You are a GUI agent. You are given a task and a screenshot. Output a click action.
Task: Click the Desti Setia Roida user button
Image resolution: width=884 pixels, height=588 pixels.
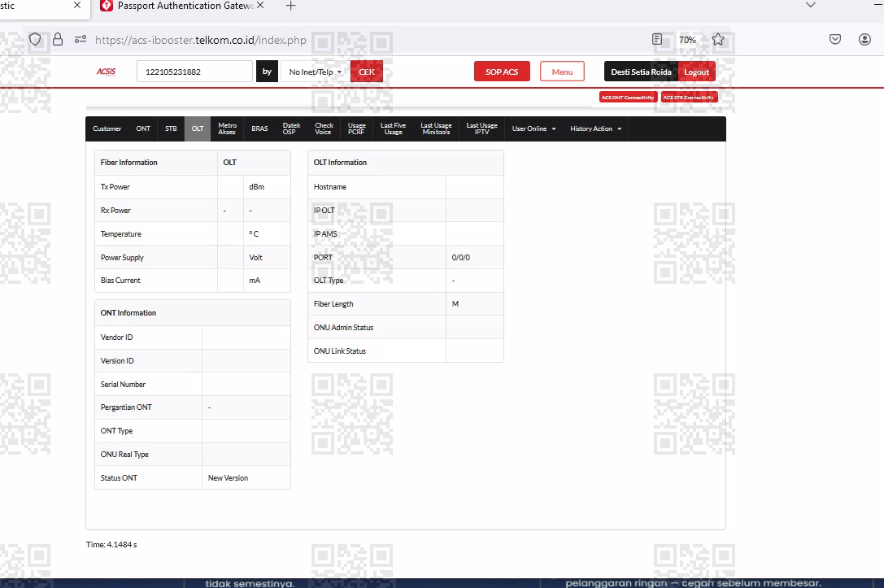coord(641,72)
